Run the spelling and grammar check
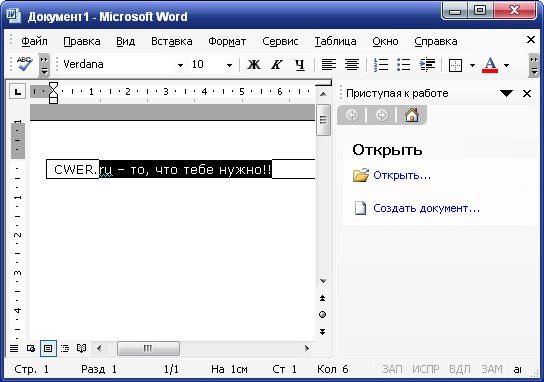 (x=25, y=64)
